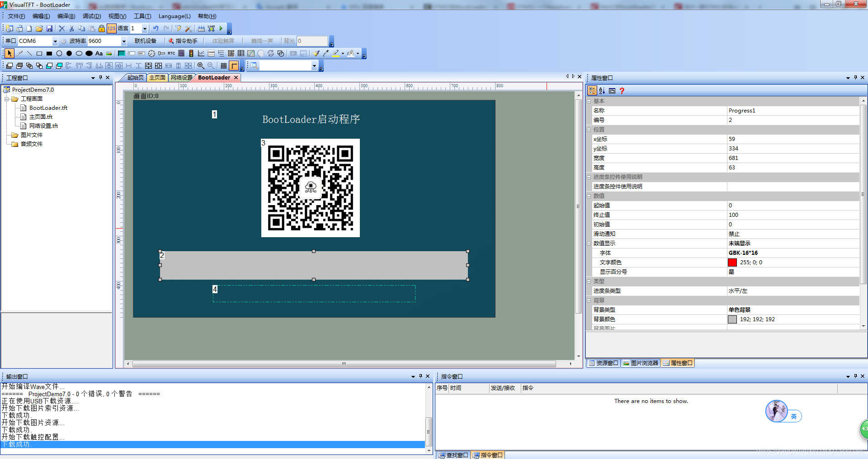Click the 蜂鸣一声 button
Viewport: 868px width, 459px height.
[262, 41]
